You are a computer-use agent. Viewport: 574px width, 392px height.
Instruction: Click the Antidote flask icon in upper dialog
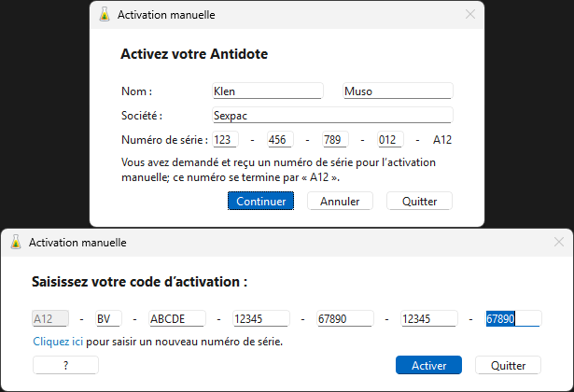105,15
